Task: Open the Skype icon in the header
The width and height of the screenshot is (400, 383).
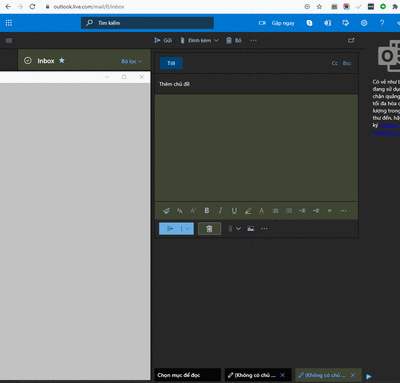Action: [x=309, y=23]
